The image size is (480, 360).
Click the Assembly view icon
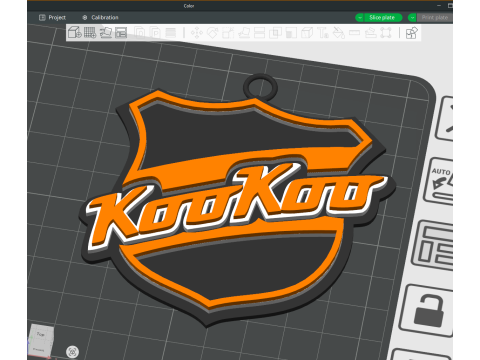pyautogui.click(x=412, y=33)
